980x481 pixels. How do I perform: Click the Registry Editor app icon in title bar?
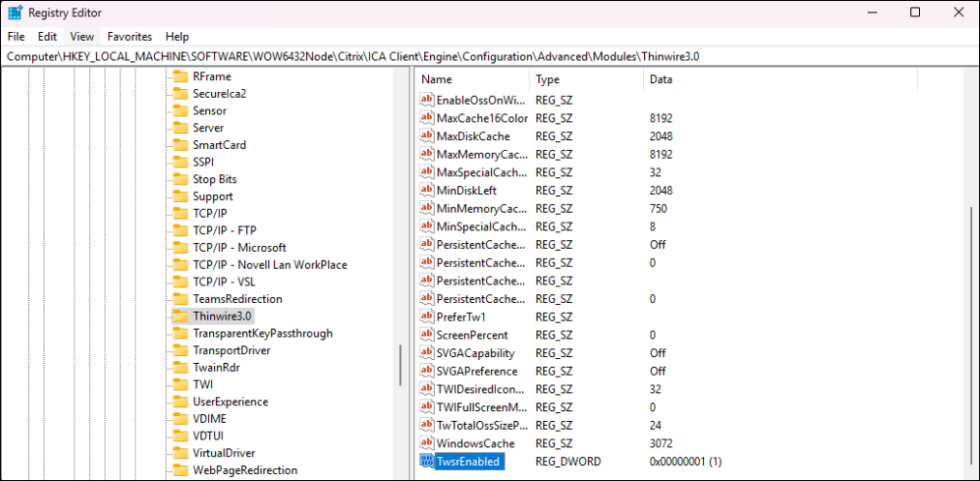[15, 13]
